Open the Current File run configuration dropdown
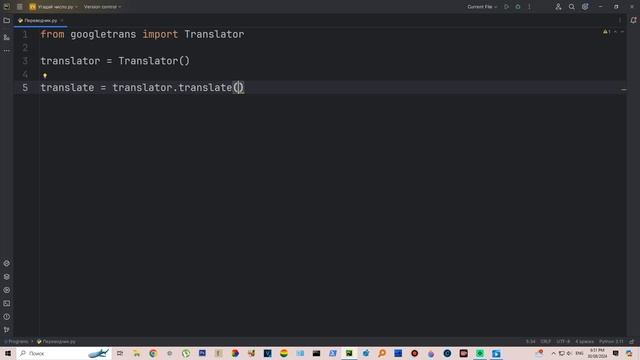This screenshot has height=360, width=640. click(482, 7)
